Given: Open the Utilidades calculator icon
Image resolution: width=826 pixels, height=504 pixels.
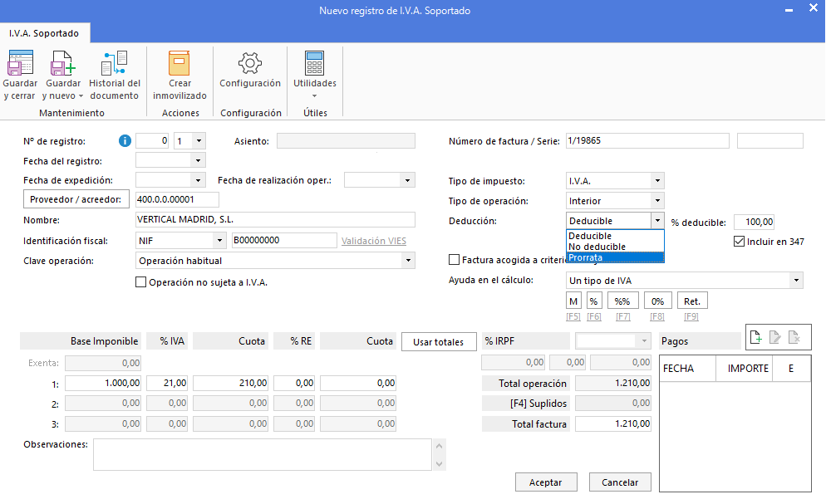Looking at the screenshot, I should pyautogui.click(x=314, y=63).
